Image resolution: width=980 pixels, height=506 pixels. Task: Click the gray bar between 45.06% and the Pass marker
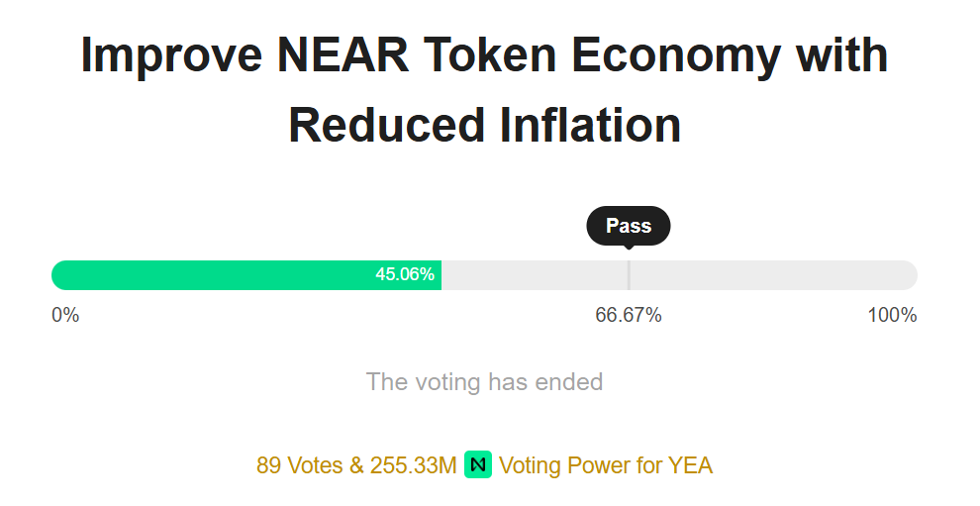(x=533, y=275)
